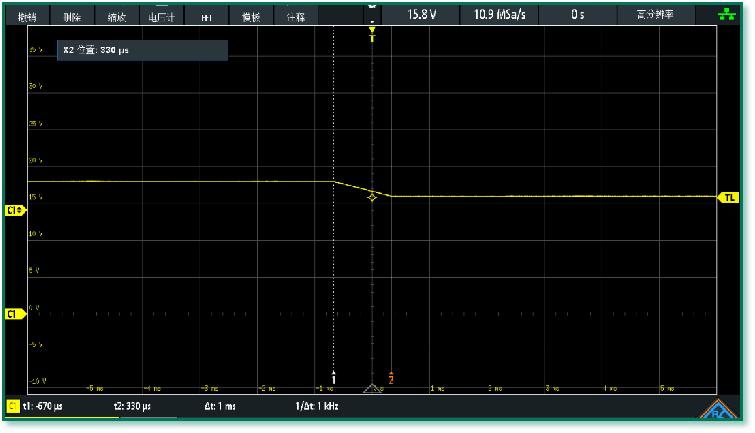Select the 注释 annotation tool
Viewport: 755px width, 433px height.
coord(295,17)
